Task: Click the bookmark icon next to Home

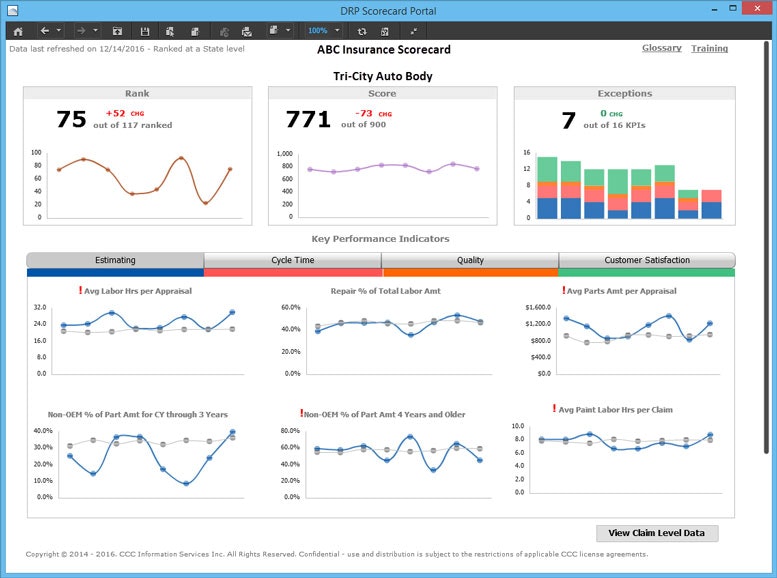Action: click(118, 31)
